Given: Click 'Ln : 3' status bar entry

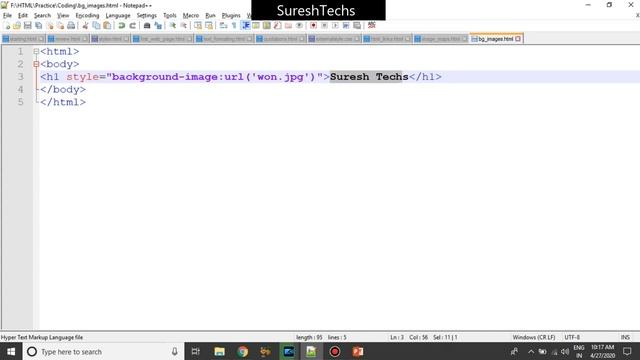Looking at the screenshot, I should click(397, 337).
